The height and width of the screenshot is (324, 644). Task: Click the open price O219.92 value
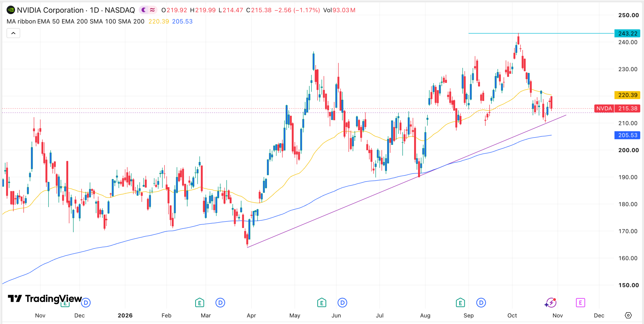click(x=174, y=10)
